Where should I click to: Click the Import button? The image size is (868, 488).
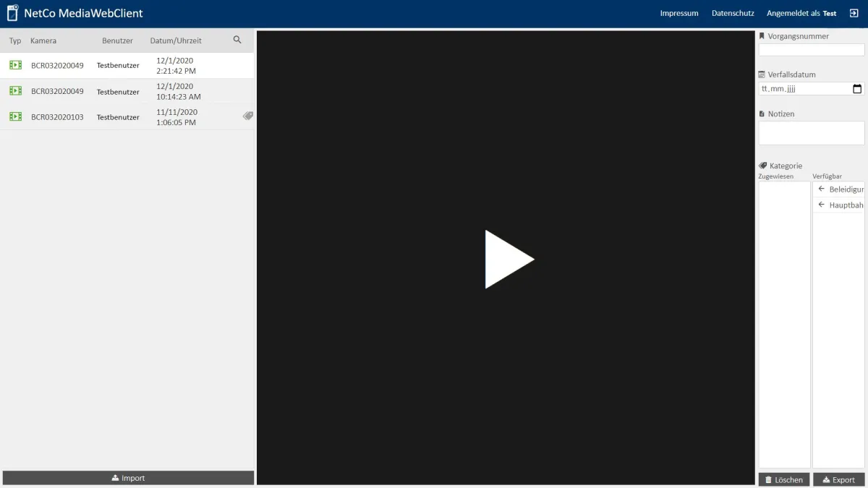click(x=128, y=478)
